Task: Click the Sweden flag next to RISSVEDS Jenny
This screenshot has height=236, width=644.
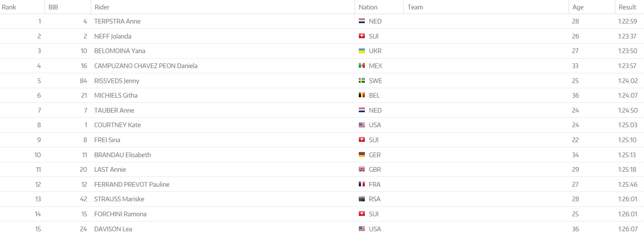Action: [x=362, y=81]
